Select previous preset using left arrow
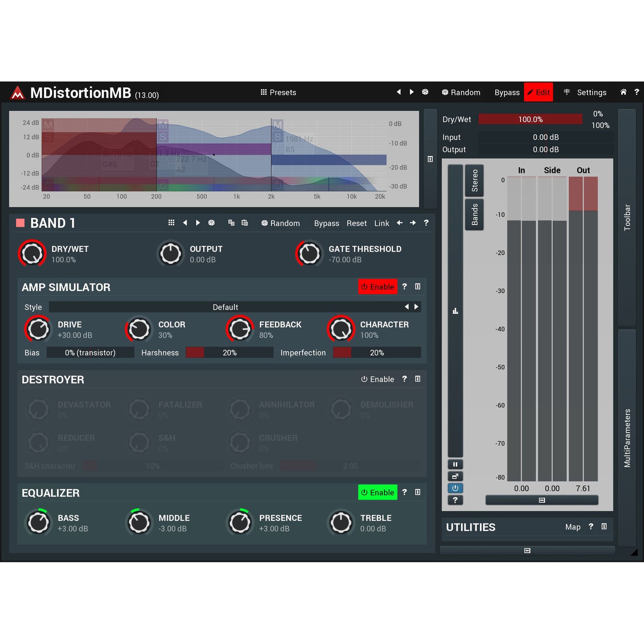The width and height of the screenshot is (644, 644). 398,92
